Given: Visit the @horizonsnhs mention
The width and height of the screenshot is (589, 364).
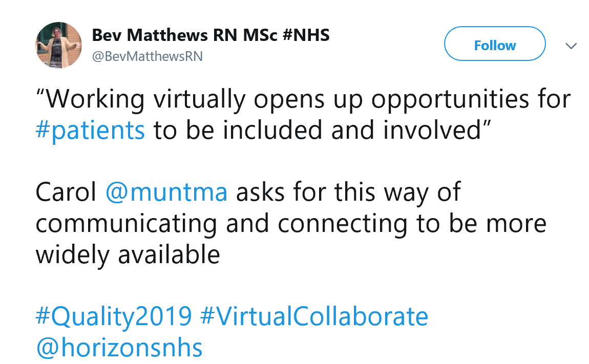Looking at the screenshot, I should point(119,348).
